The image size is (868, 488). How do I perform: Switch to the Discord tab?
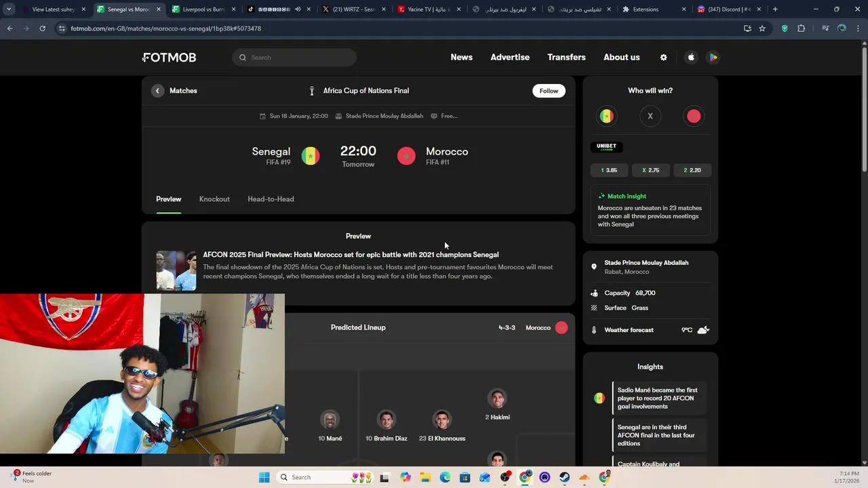(x=729, y=9)
